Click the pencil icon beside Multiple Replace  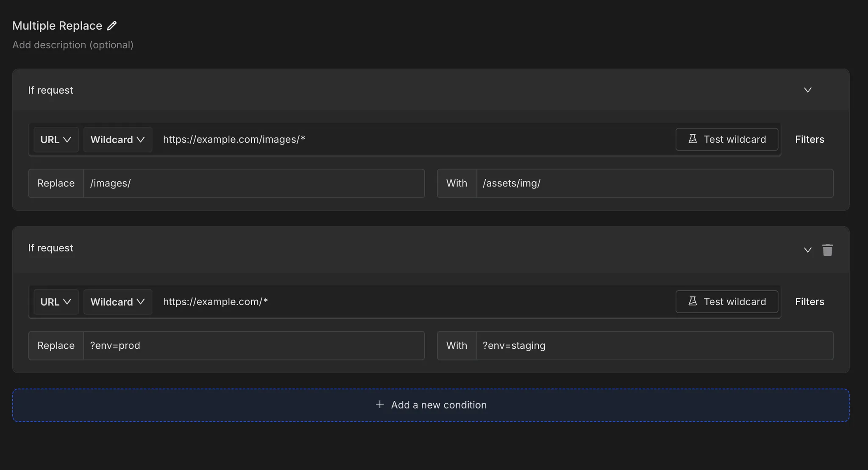coord(111,26)
